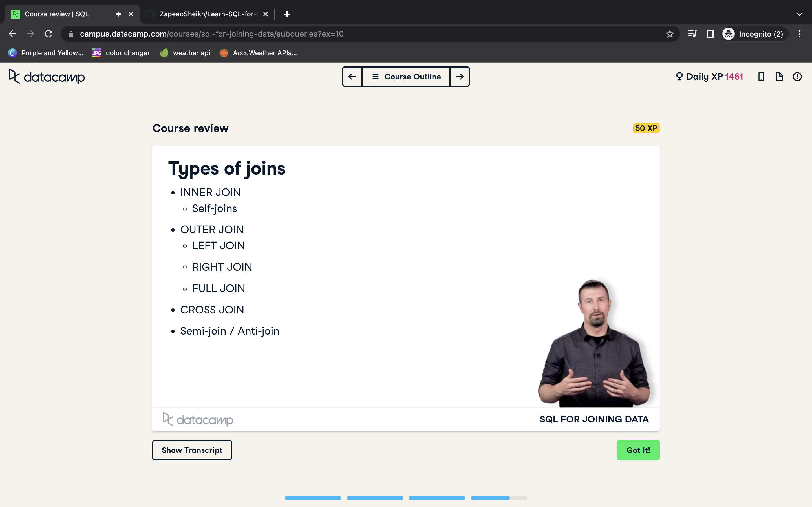Bookmark this page with star icon

point(670,34)
